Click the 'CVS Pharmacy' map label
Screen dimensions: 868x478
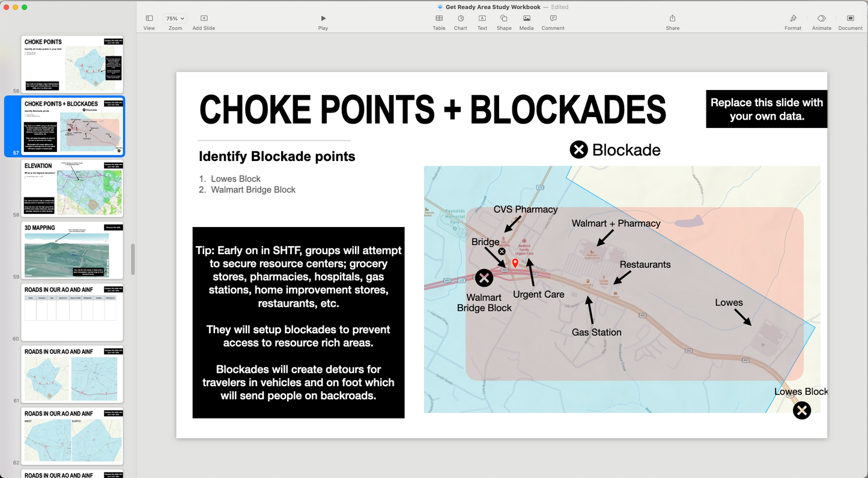pos(526,210)
